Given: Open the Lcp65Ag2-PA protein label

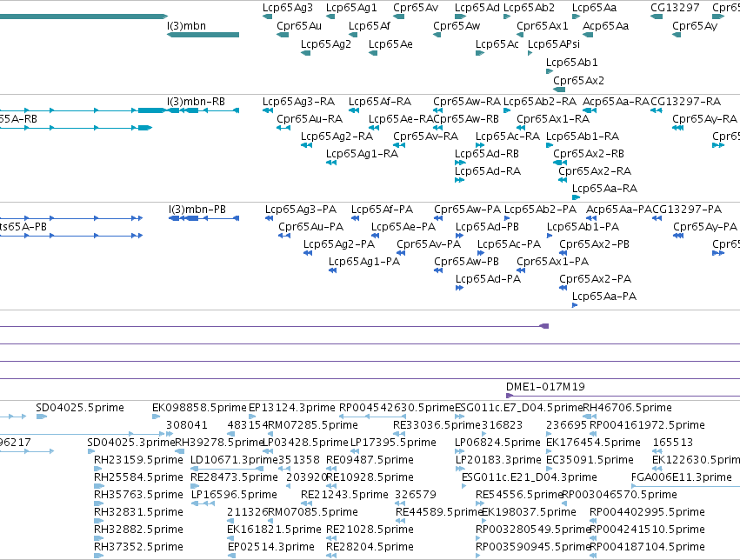Looking at the screenshot, I should click(339, 243).
